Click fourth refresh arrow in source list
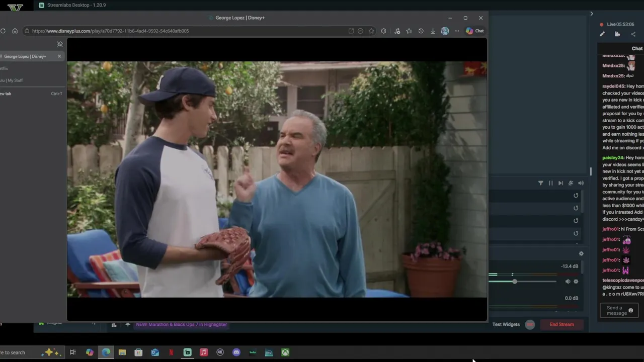The height and width of the screenshot is (362, 644). (576, 233)
